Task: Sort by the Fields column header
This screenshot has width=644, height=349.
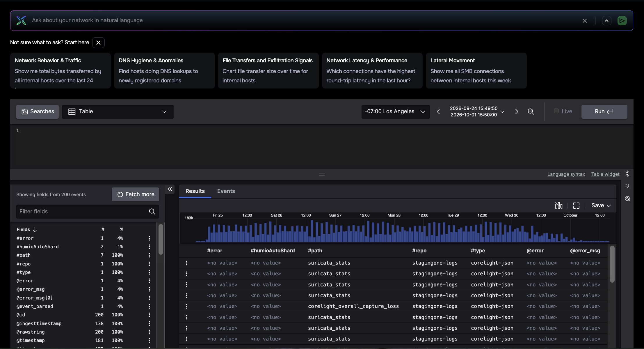Action: 26,230
